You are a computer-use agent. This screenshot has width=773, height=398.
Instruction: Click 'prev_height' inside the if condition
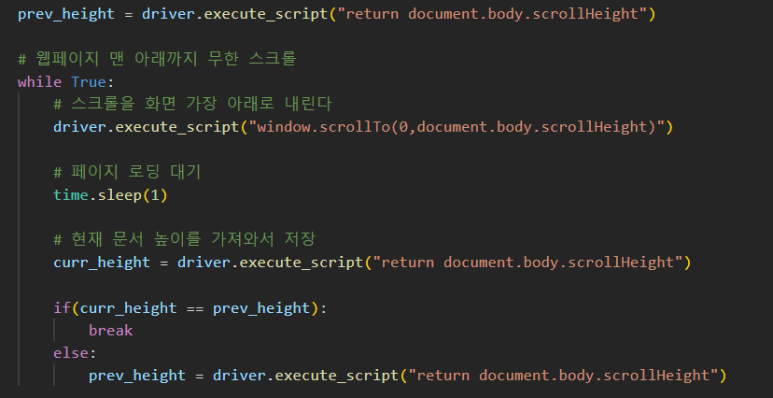coord(261,308)
